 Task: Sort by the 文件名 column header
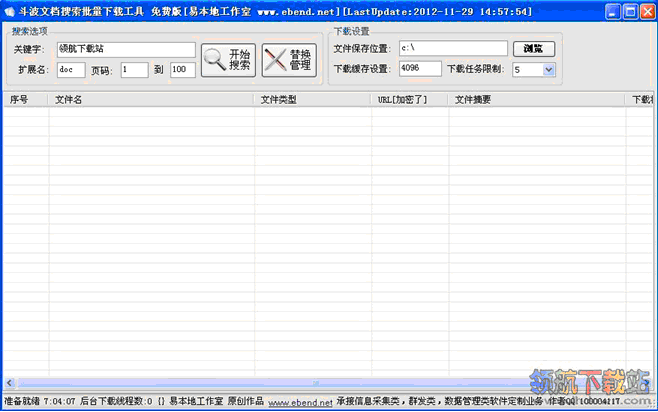pyautogui.click(x=151, y=99)
